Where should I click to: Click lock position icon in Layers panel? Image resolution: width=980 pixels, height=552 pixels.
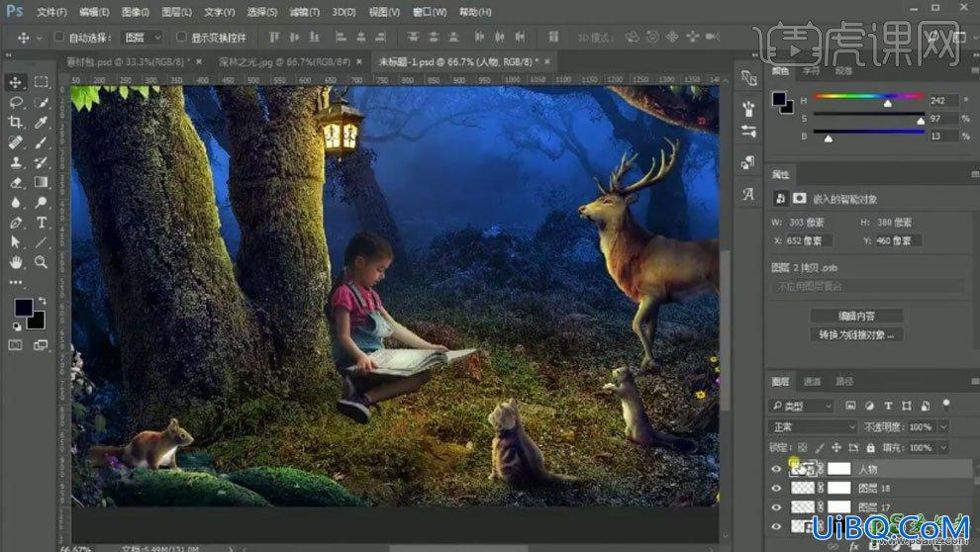(836, 448)
